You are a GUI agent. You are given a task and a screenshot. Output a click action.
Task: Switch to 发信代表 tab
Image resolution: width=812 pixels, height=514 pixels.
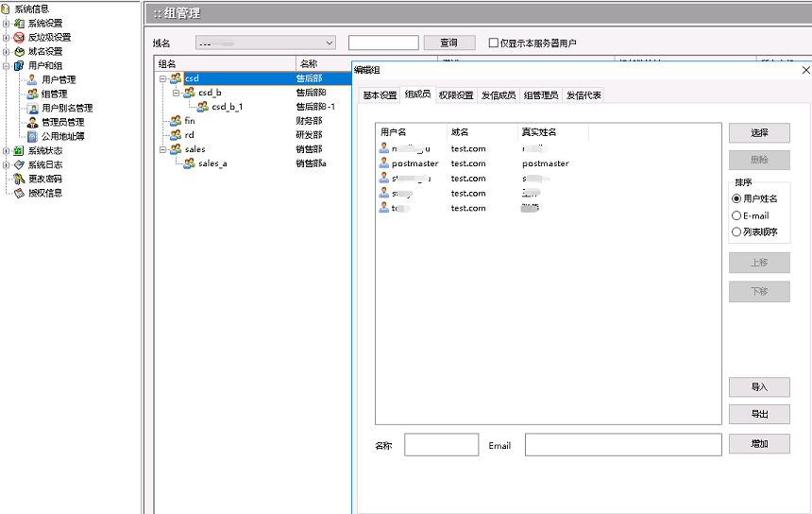point(584,95)
